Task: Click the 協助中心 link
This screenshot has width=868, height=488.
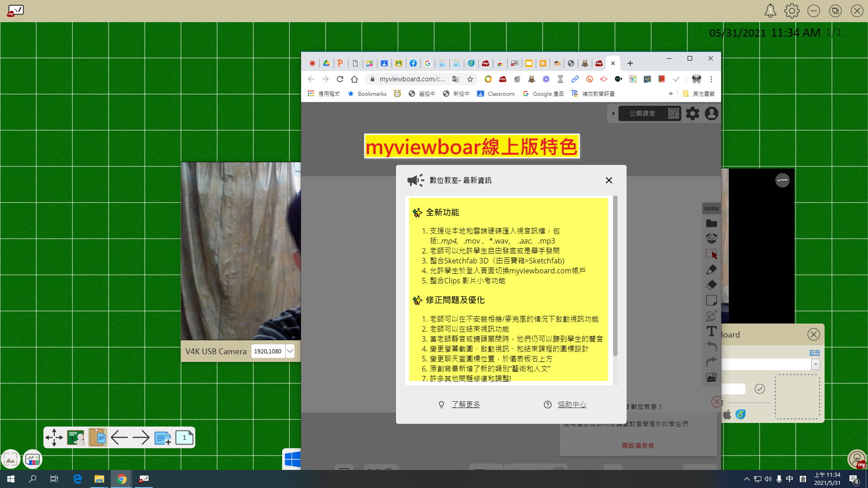Action: point(571,404)
